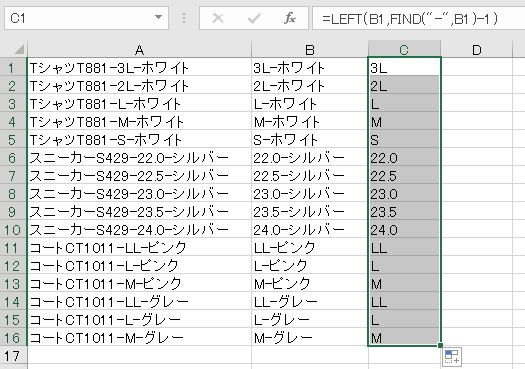Click cell C1 containing '3L'

click(x=404, y=68)
